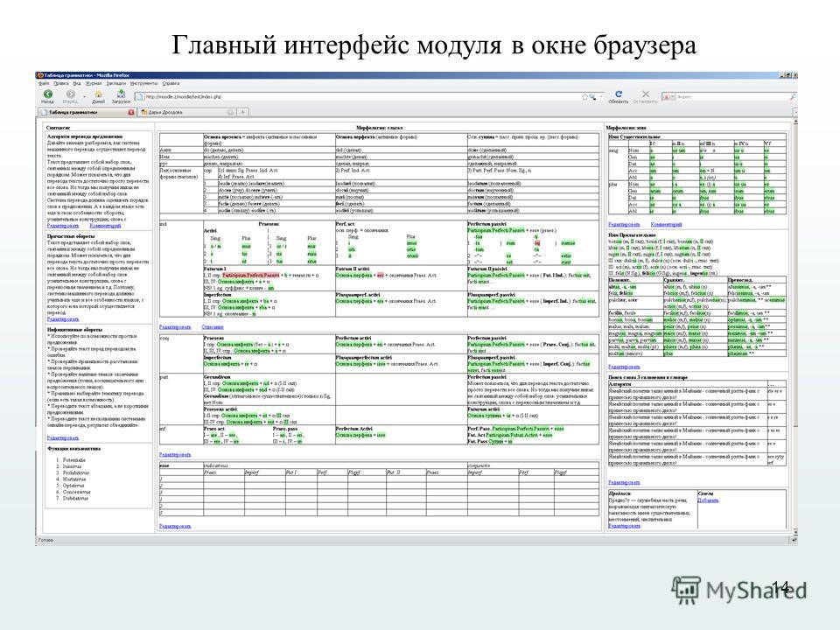Click Редактировать under Имя Прилагательное table
Image resolution: width=840 pixels, height=630 pixels.
[624, 367]
